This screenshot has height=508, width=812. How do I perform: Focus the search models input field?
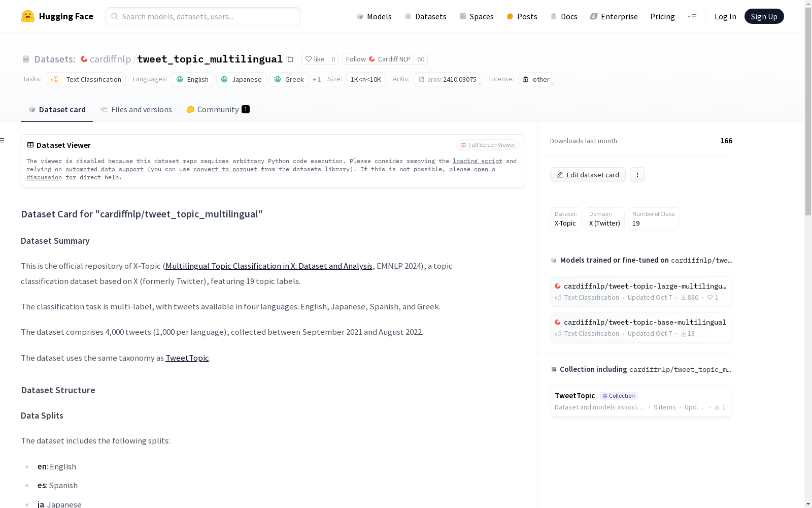point(203,16)
